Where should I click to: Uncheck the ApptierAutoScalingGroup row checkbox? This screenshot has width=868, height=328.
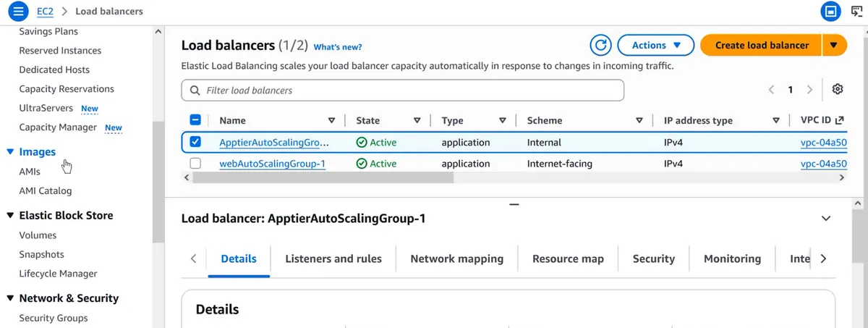pos(195,142)
